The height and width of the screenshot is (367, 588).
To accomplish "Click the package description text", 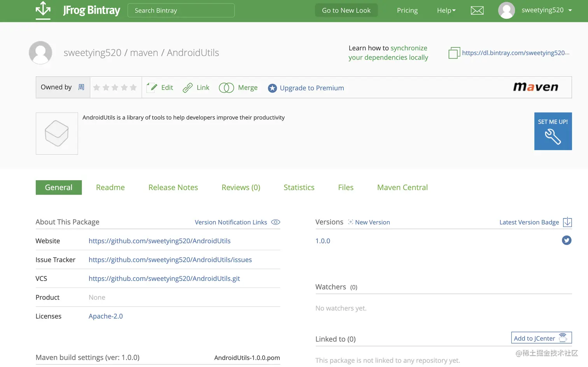I will (184, 118).
